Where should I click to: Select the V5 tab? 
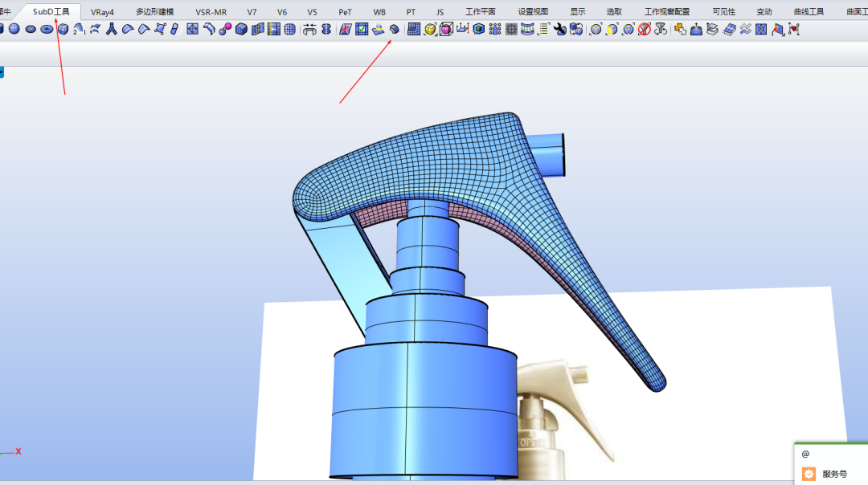[x=312, y=11]
